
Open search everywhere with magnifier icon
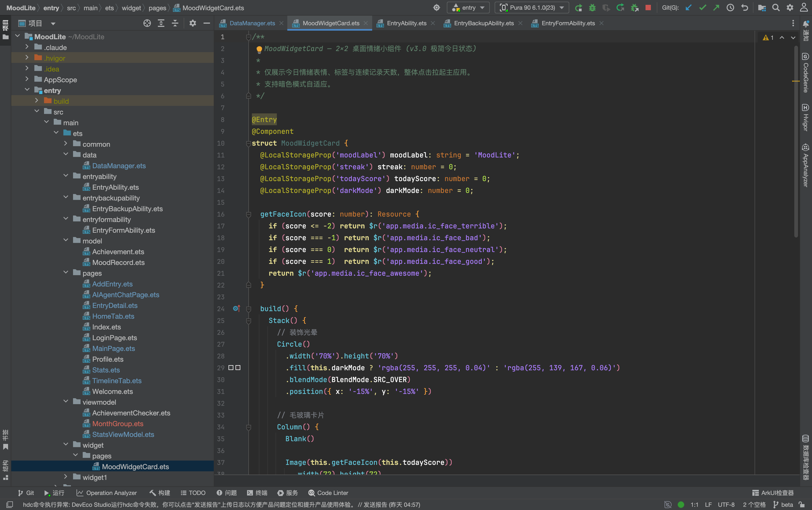775,8
